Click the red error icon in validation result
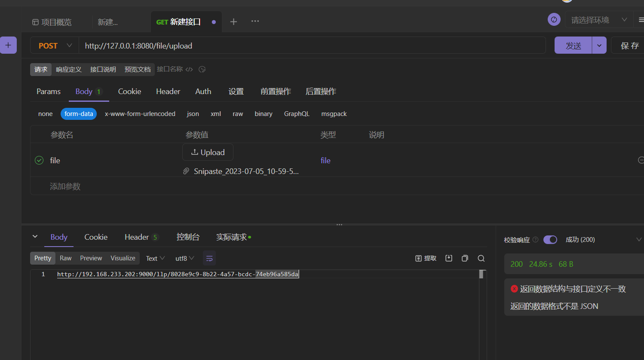 514,289
